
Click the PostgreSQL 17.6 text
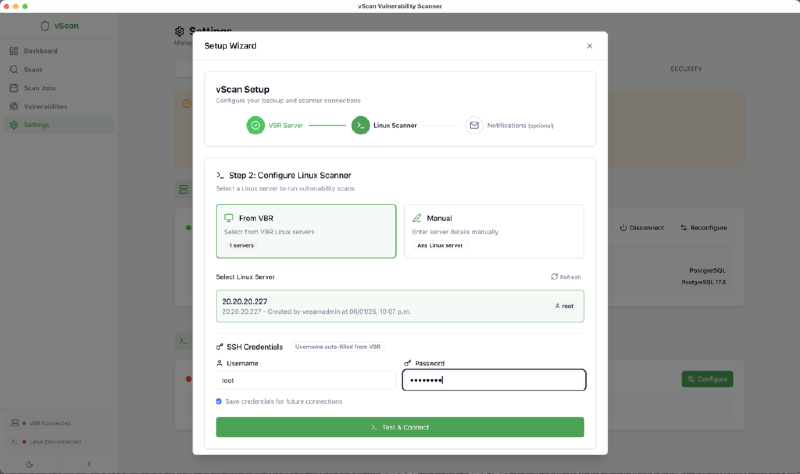pyautogui.click(x=704, y=282)
